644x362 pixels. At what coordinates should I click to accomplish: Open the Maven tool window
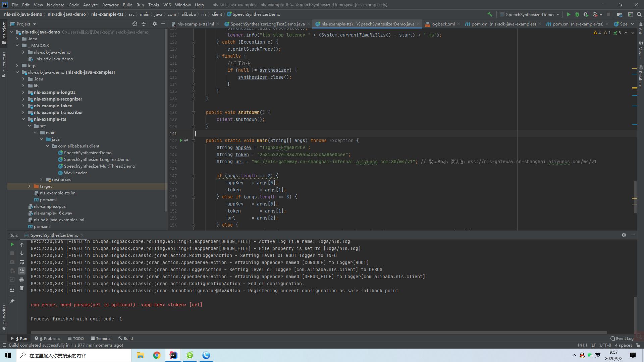[640, 50]
